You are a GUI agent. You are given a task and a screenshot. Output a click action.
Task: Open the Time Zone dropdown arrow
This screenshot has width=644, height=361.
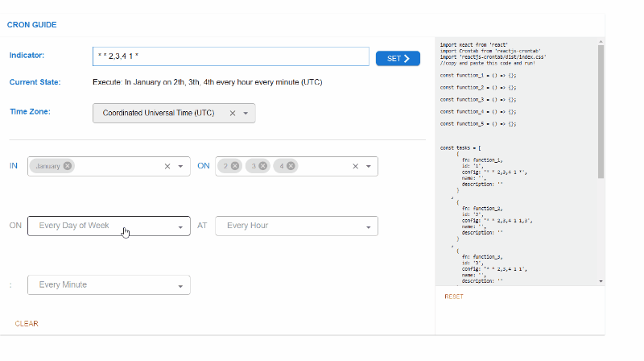pyautogui.click(x=246, y=114)
